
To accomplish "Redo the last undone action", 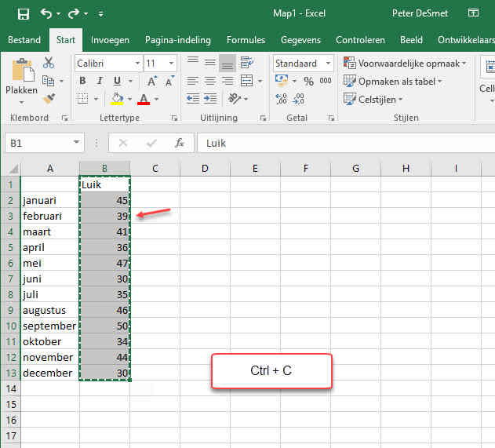I will click(x=74, y=13).
